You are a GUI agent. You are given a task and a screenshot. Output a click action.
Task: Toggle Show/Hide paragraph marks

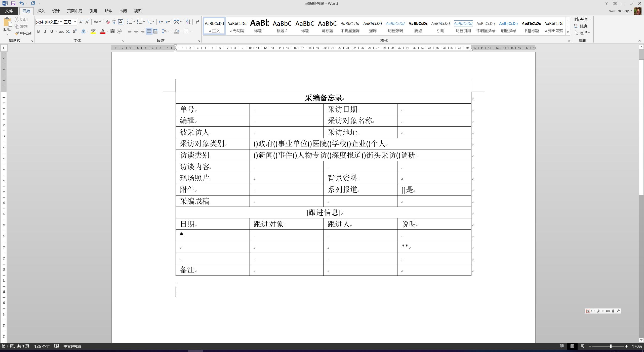tap(196, 22)
